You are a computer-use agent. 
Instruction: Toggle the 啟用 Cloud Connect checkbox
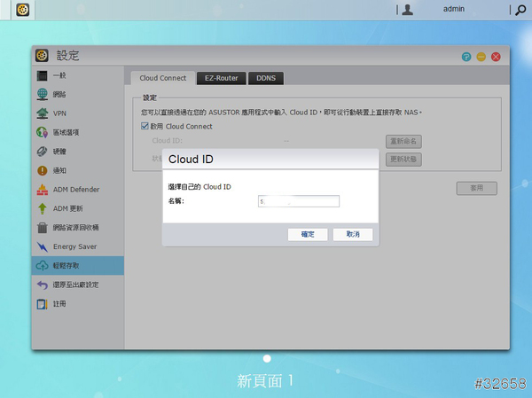pyautogui.click(x=145, y=126)
